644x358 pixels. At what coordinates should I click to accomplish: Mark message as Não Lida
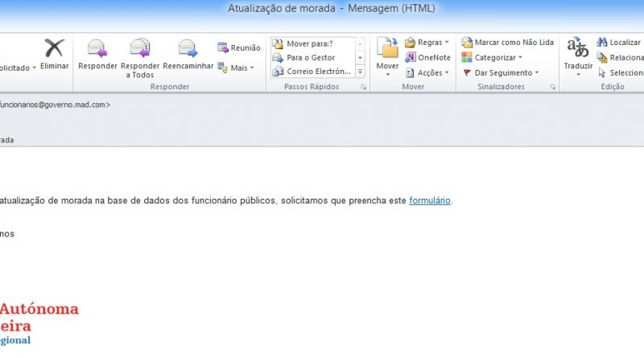click(x=507, y=43)
